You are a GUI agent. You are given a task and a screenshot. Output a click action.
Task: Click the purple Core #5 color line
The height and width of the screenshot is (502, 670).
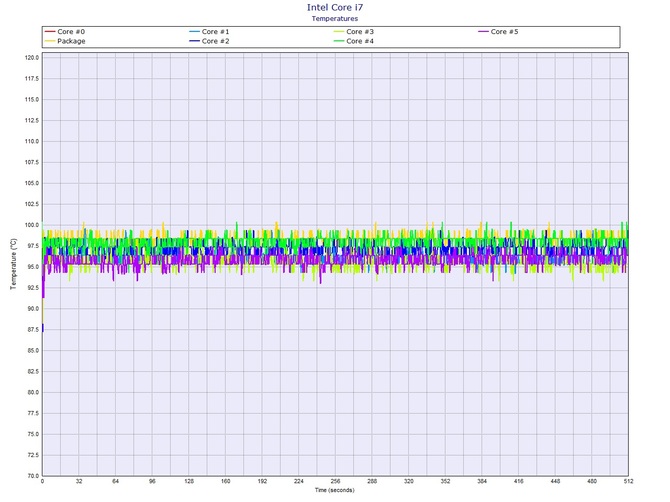[483, 32]
